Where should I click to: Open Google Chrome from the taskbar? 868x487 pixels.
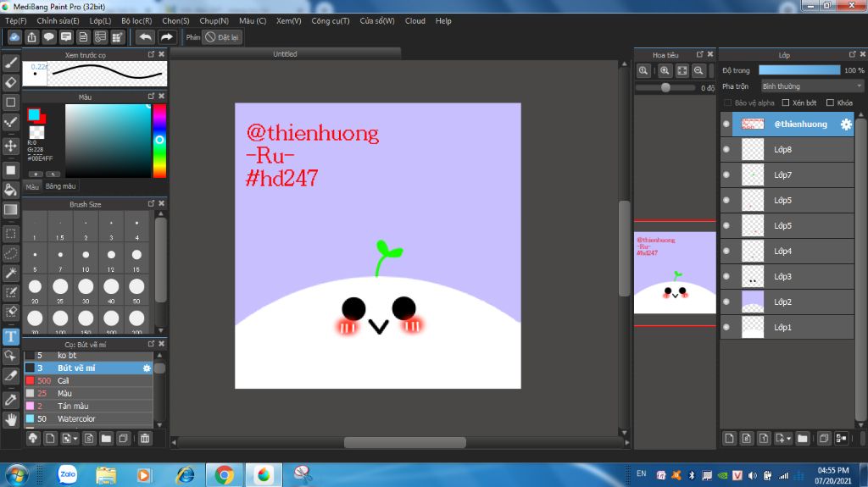coord(224,475)
